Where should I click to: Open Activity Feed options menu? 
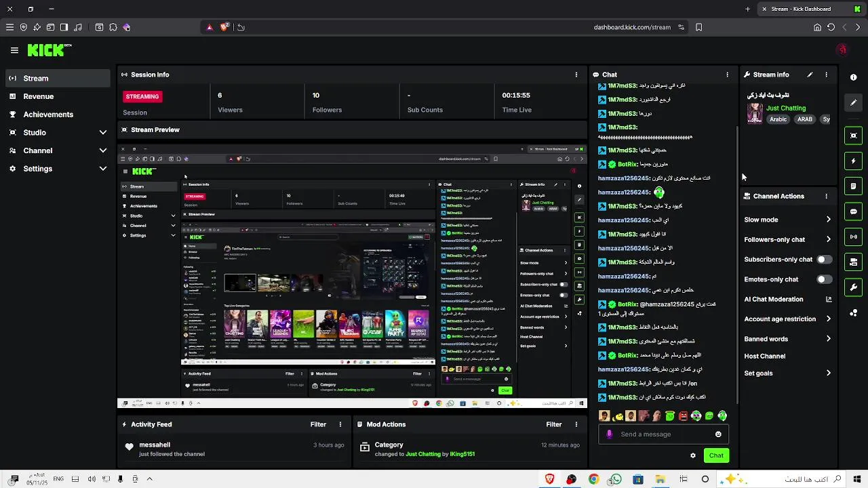(x=340, y=424)
